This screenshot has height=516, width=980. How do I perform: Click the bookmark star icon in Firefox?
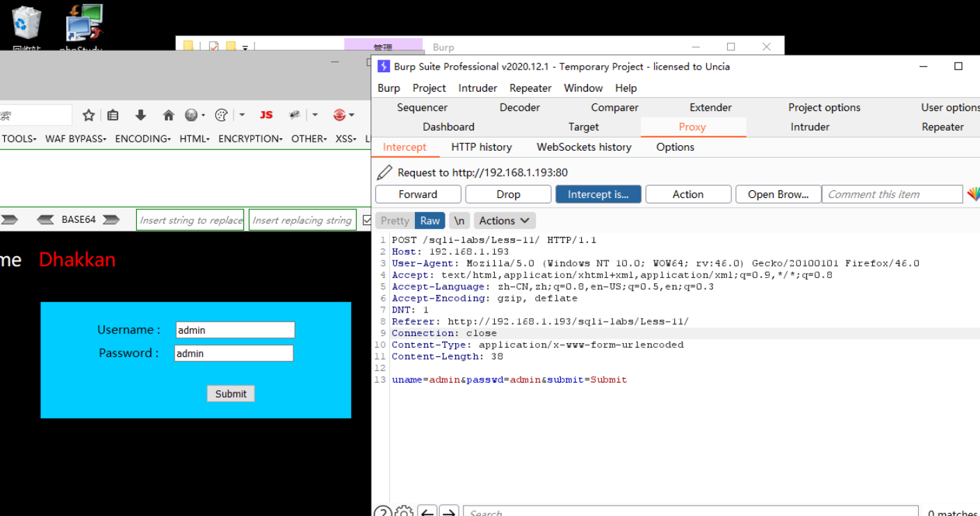click(88, 115)
